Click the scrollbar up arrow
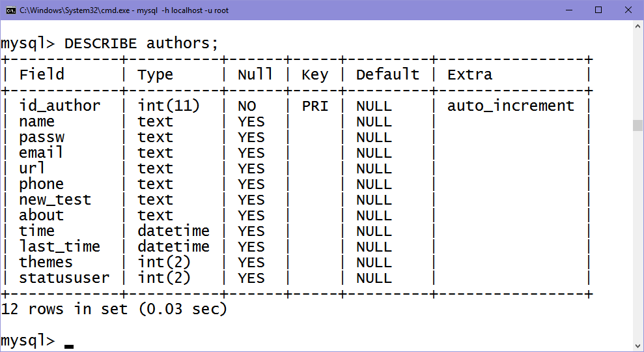Image resolution: width=644 pixels, height=352 pixels. [x=637, y=26]
